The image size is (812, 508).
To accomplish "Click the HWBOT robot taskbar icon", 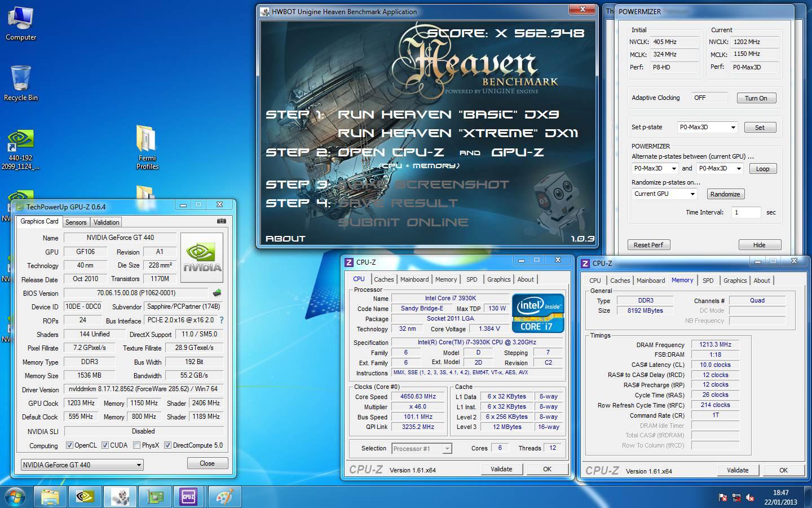I will click(x=120, y=497).
